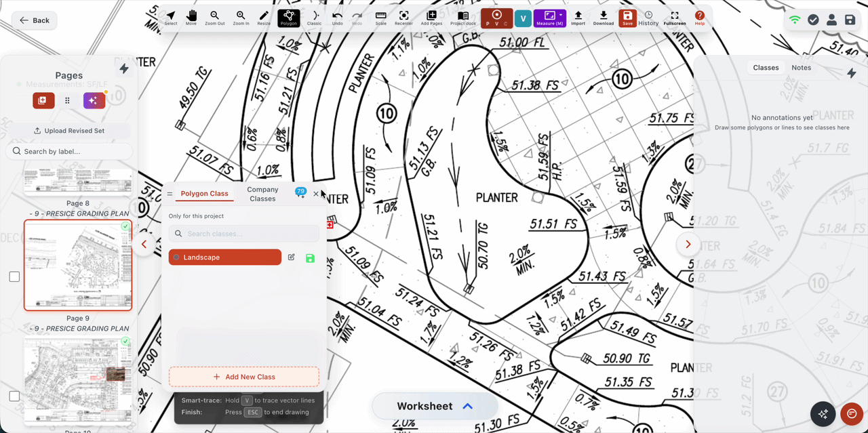
Task: Enter Fullscreen mode
Action: [x=674, y=18]
